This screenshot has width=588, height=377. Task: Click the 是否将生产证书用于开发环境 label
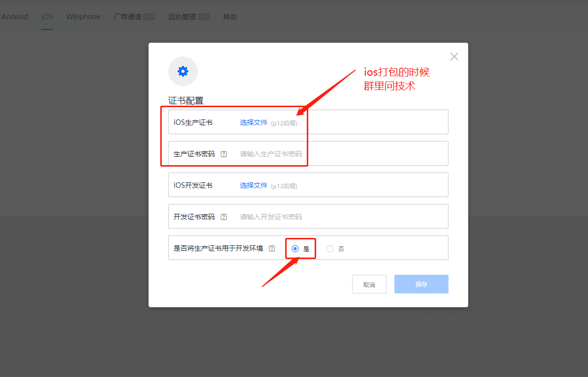(x=218, y=248)
